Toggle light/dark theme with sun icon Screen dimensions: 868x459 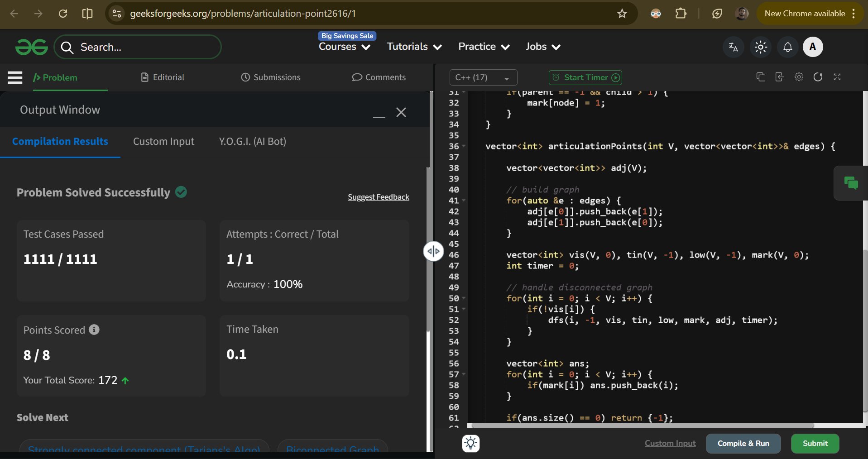click(x=761, y=47)
